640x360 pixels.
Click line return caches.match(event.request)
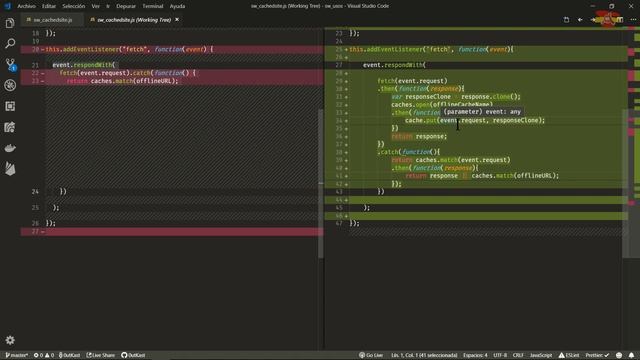[451, 160]
